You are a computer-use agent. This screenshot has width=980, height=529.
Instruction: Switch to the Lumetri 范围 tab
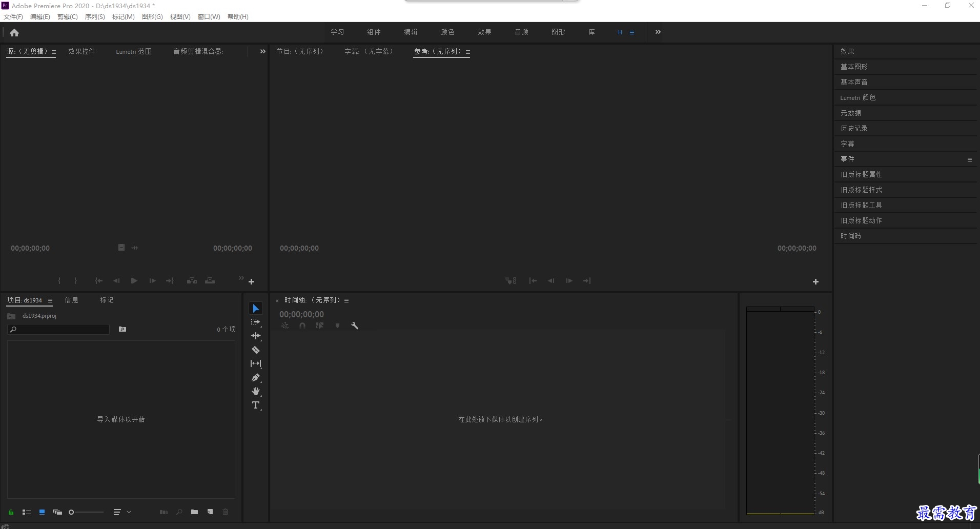134,51
